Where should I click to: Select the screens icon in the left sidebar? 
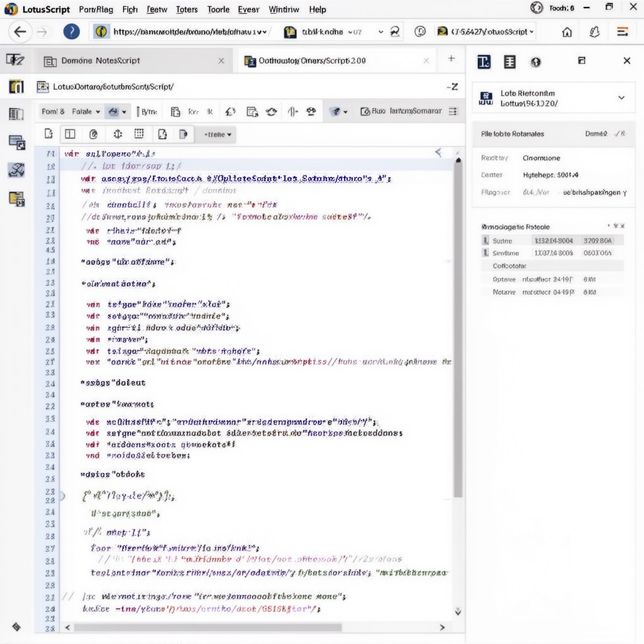[17, 142]
